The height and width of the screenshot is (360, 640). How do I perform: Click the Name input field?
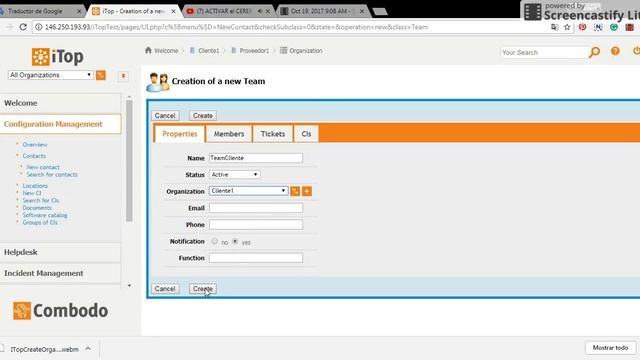tap(256, 158)
